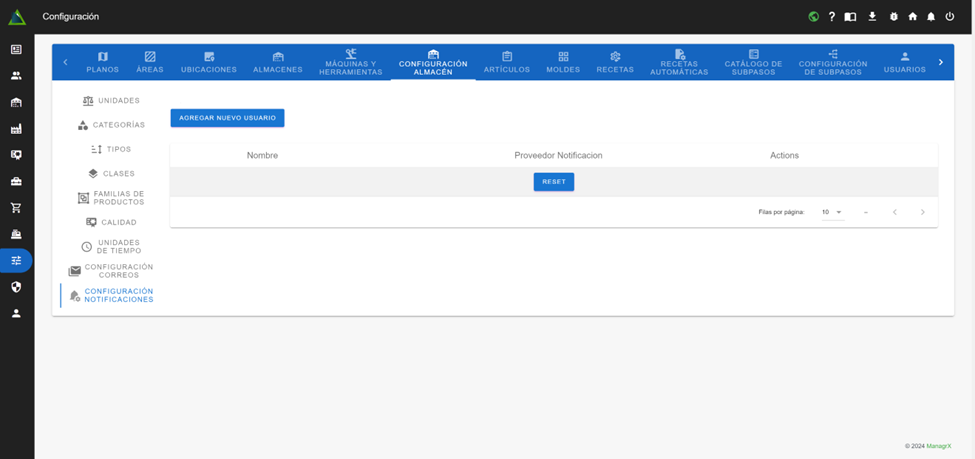Go to home using the house icon
This screenshot has height=459, width=975.
912,17
